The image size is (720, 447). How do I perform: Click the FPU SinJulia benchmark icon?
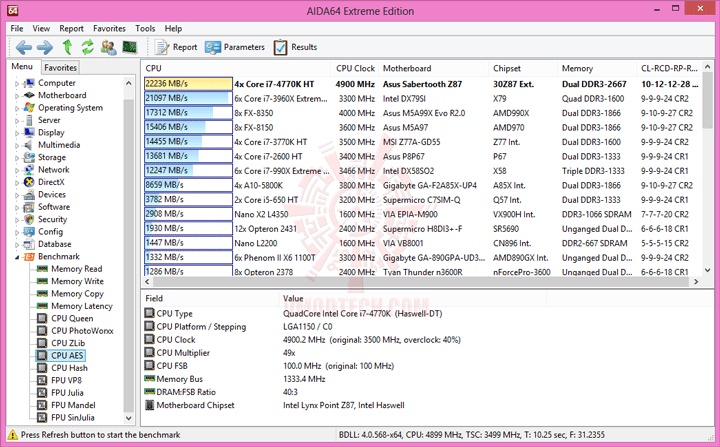point(42,418)
